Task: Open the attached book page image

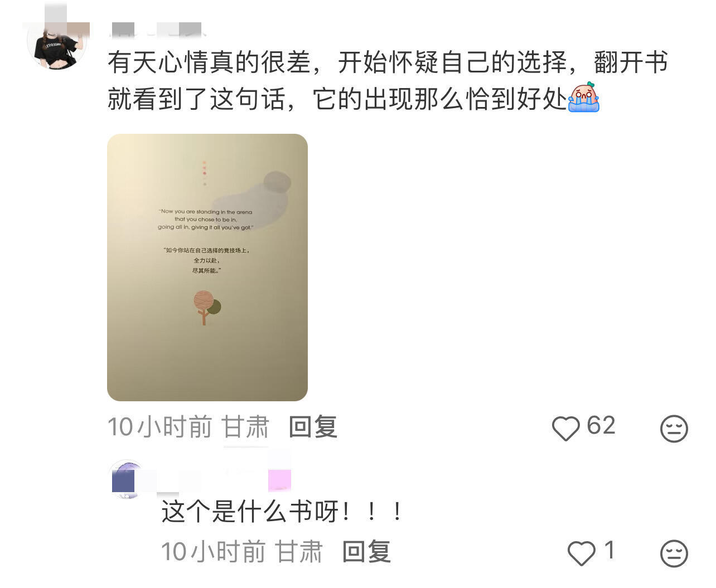Action: 207,268
